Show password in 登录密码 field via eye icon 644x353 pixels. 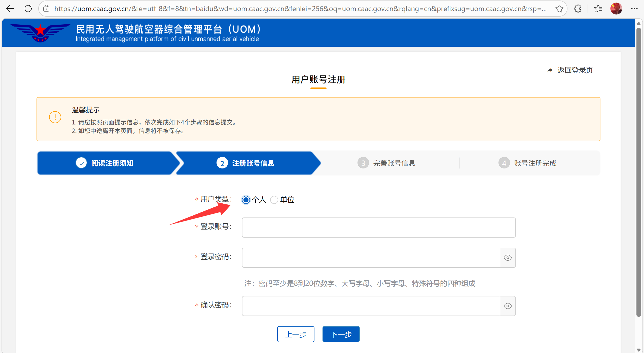point(508,258)
